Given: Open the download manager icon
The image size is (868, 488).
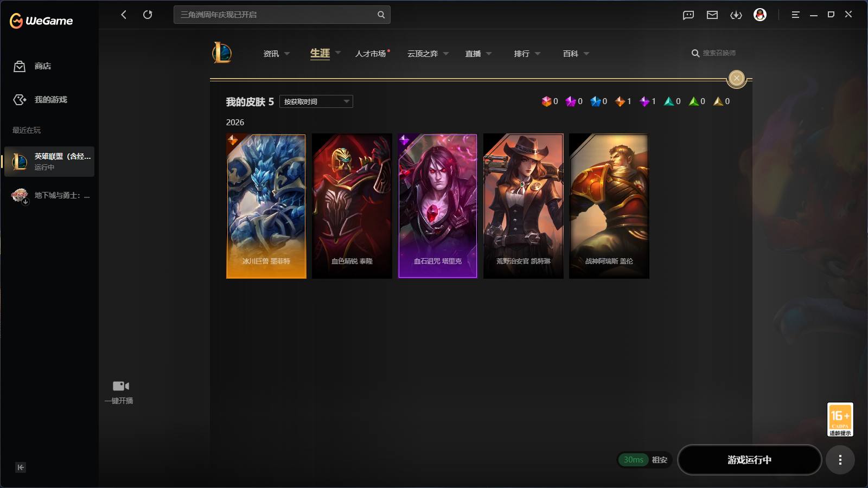Looking at the screenshot, I should pyautogui.click(x=736, y=15).
